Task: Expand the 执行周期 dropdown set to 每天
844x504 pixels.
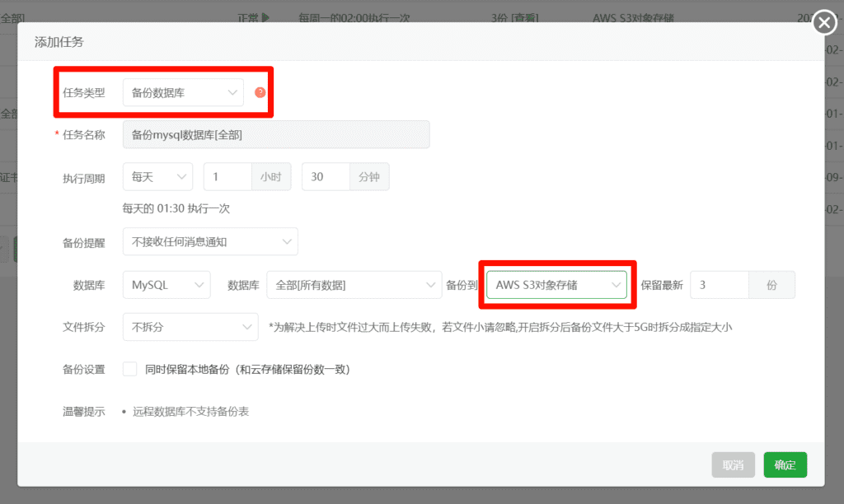Action: (x=157, y=177)
